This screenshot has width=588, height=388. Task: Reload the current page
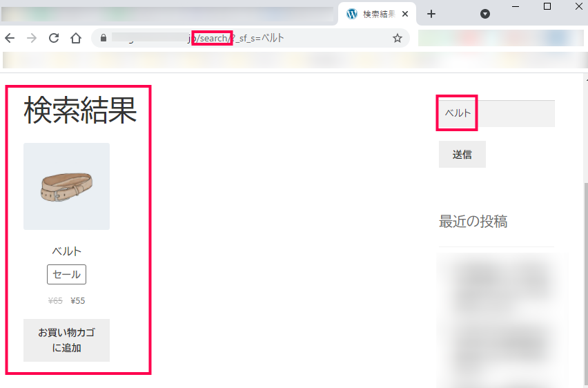pos(54,38)
